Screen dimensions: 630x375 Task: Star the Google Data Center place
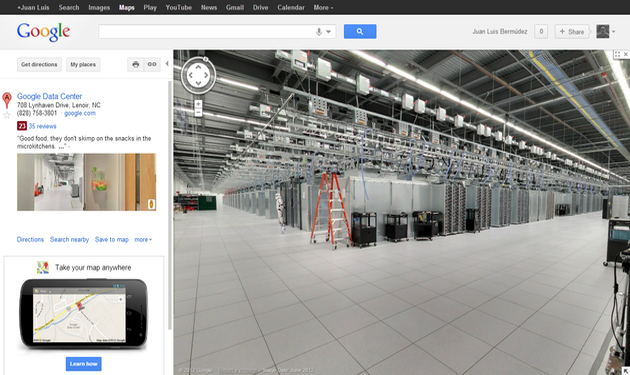(7, 115)
